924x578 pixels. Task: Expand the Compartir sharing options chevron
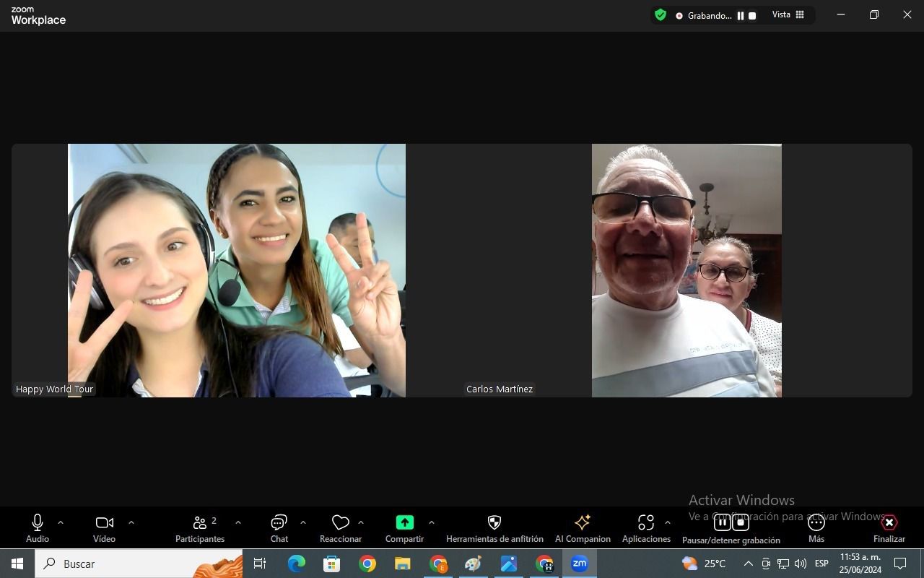tap(432, 522)
